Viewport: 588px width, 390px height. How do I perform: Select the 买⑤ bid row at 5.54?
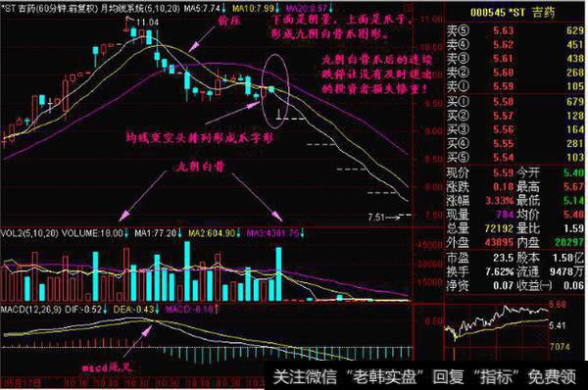[x=515, y=157]
